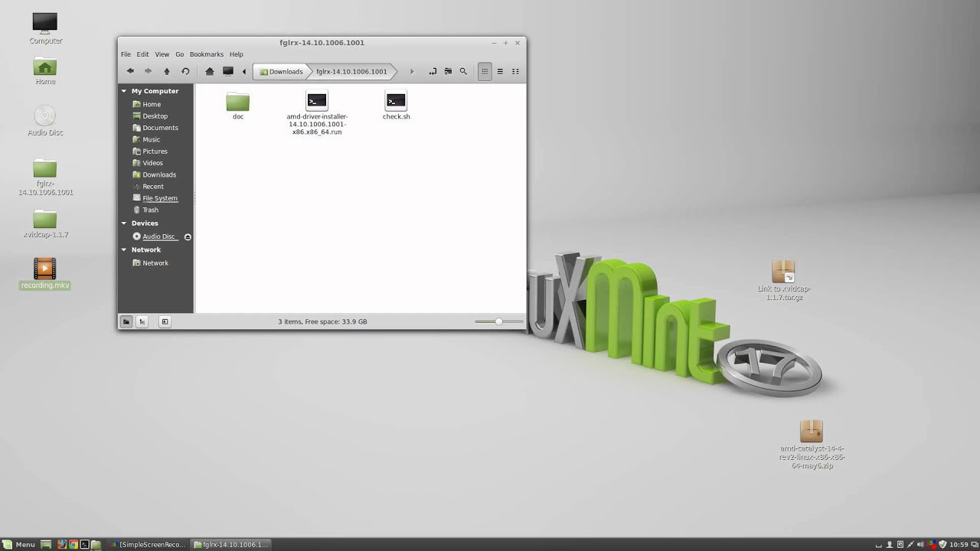Click the search magnifier in the toolbar
This screenshot has height=551, width=980.
click(463, 71)
